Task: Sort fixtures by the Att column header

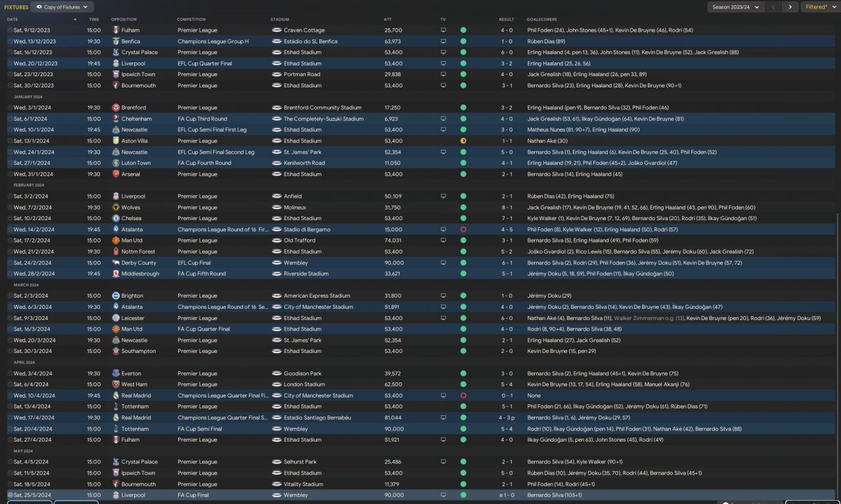Action: (x=388, y=19)
